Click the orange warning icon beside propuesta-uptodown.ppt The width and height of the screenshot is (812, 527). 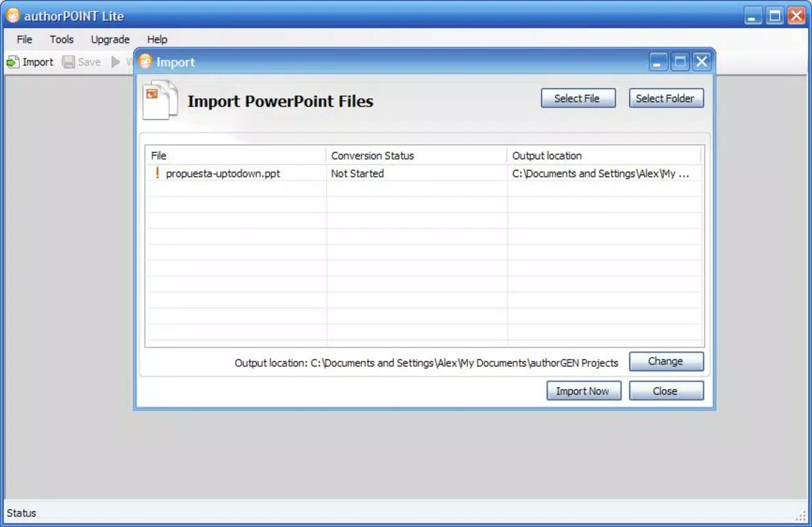pos(157,173)
